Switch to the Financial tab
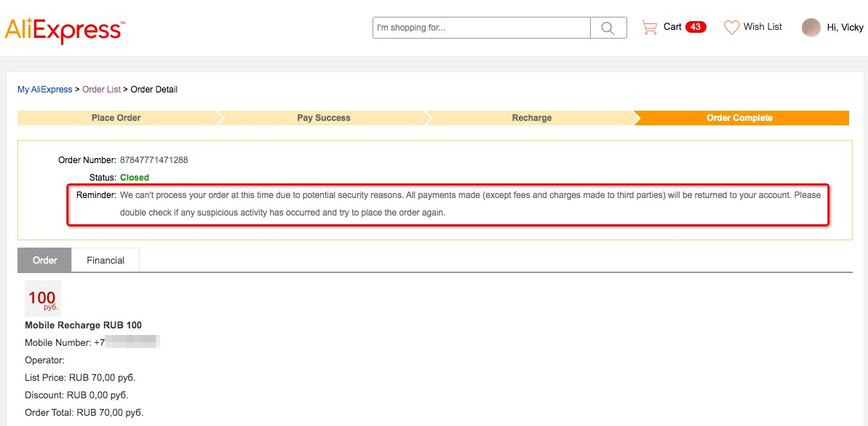 click(105, 261)
